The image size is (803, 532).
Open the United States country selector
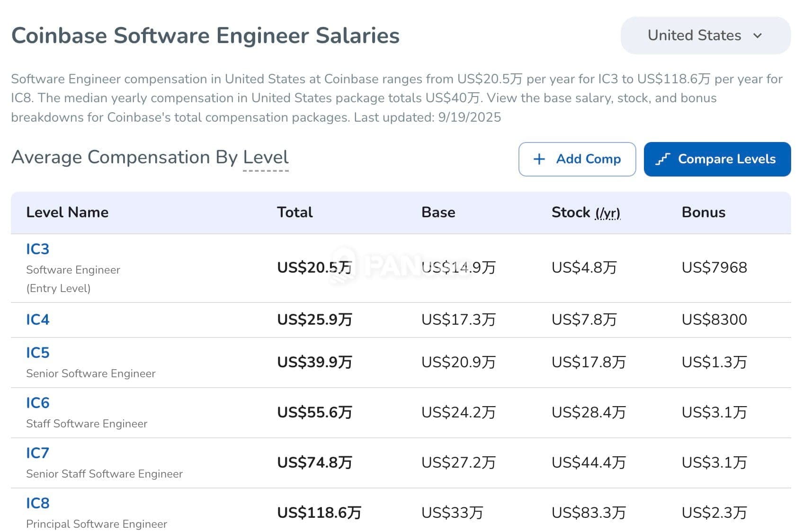click(705, 35)
